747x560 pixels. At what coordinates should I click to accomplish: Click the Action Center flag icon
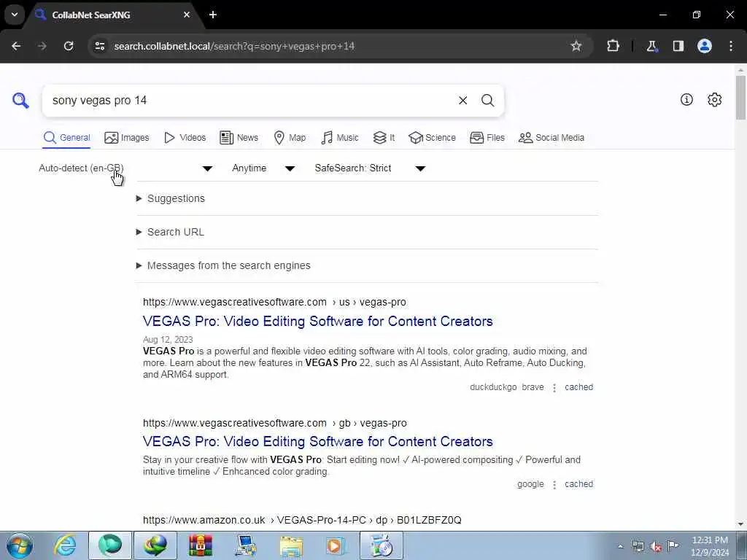click(673, 545)
